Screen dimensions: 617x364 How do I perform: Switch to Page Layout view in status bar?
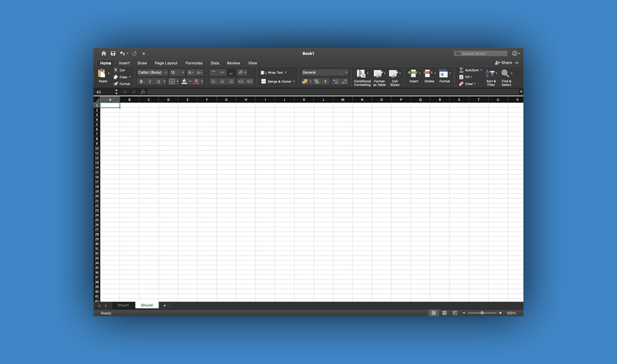tap(444, 313)
